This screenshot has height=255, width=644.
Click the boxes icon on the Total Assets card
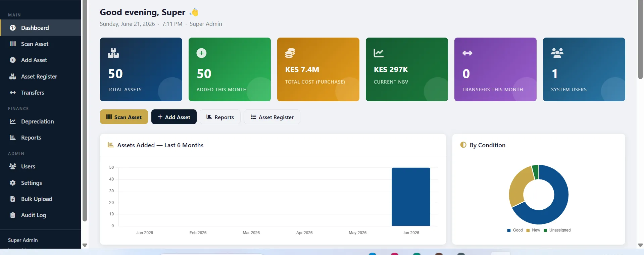point(113,53)
